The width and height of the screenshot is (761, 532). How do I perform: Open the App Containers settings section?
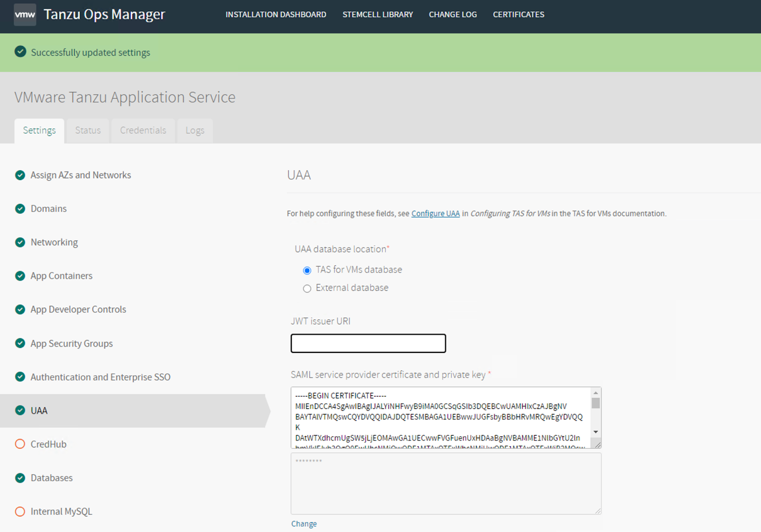61,276
